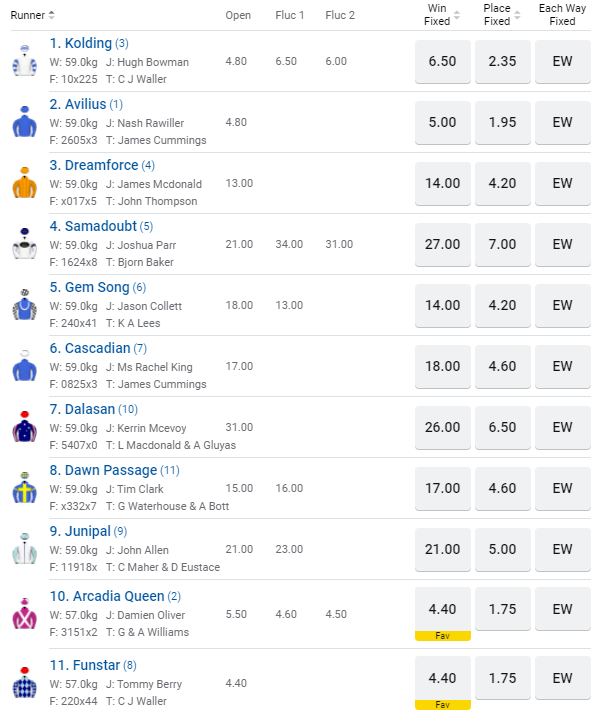Select Samadoubt win odds 27.00
The height and width of the screenshot is (715, 604).
(x=442, y=244)
